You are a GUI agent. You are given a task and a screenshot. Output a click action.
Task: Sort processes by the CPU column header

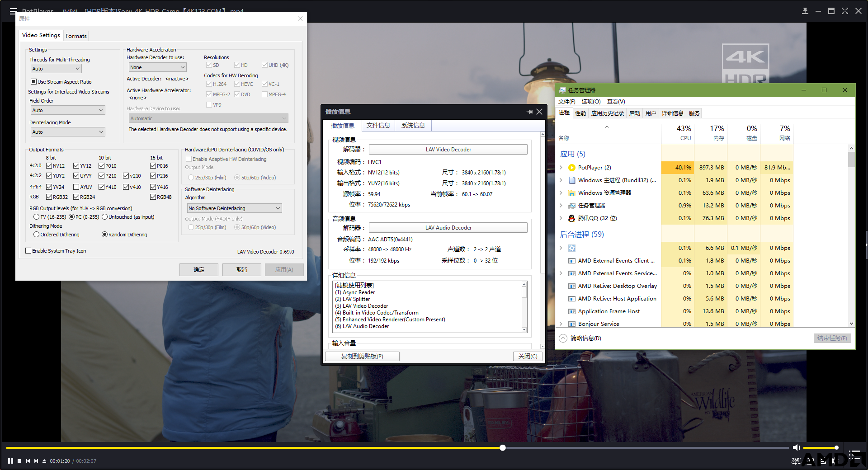click(x=678, y=132)
